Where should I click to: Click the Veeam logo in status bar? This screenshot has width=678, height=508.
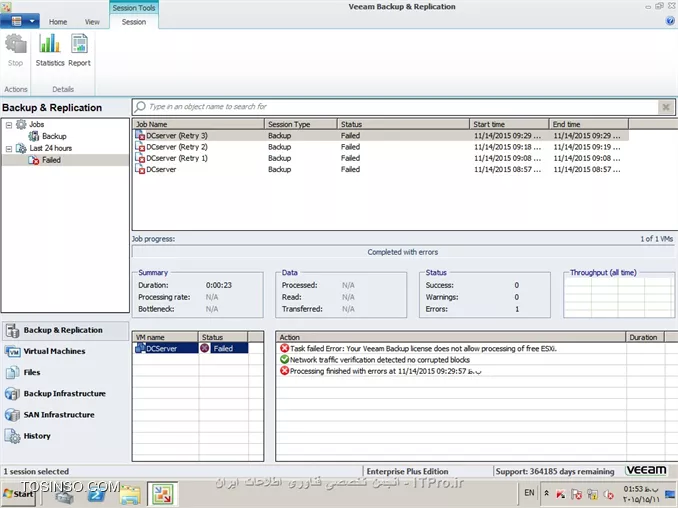[646, 470]
